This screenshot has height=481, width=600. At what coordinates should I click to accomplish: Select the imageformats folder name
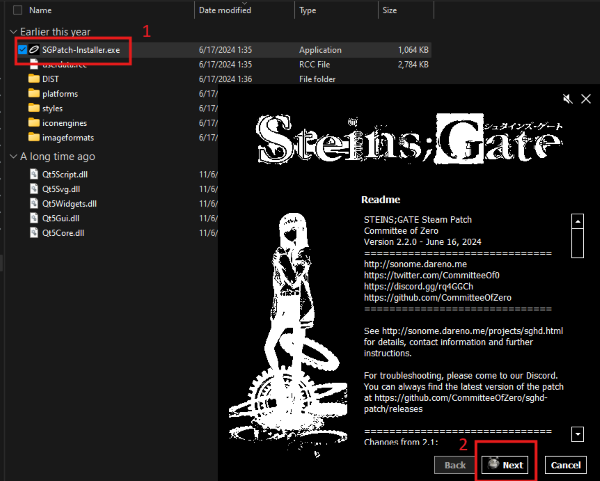pos(68,137)
